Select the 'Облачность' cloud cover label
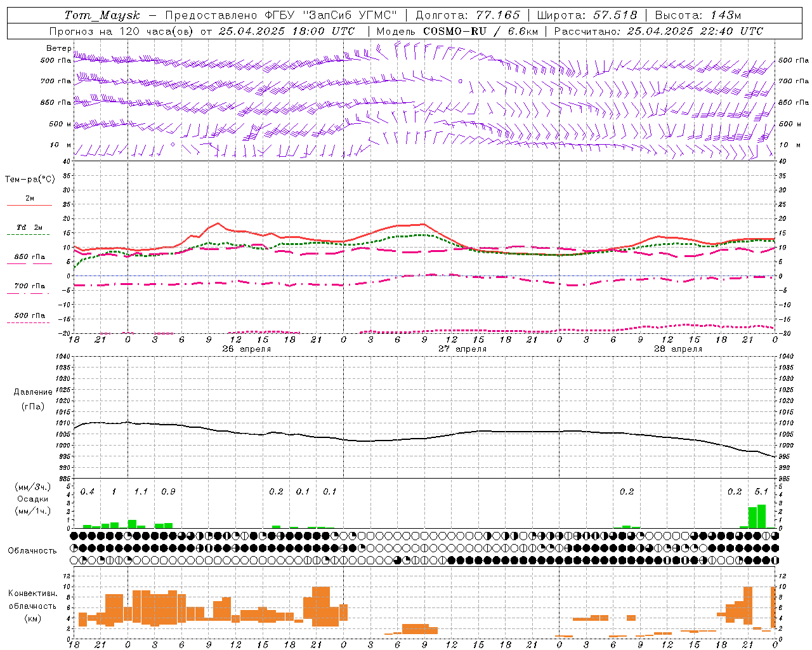The width and height of the screenshot is (812, 650). tap(32, 551)
